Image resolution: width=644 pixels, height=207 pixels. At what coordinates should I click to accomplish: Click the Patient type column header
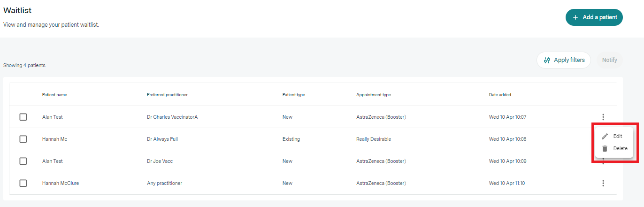pos(293,95)
